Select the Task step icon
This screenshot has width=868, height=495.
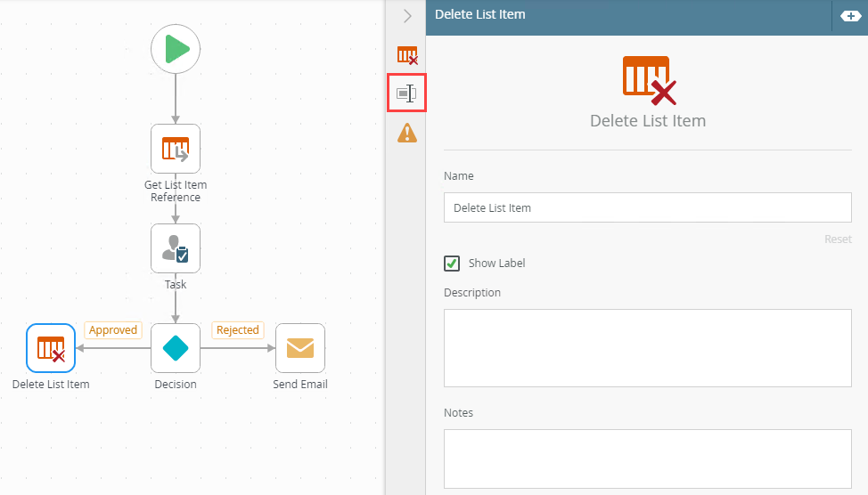pos(176,248)
